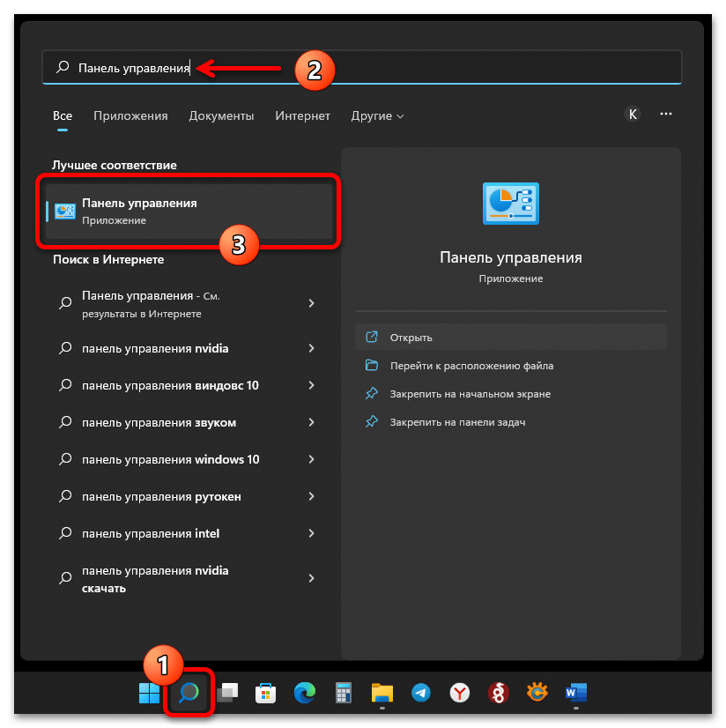Launch Microsoft Store from taskbar

[x=265, y=693]
